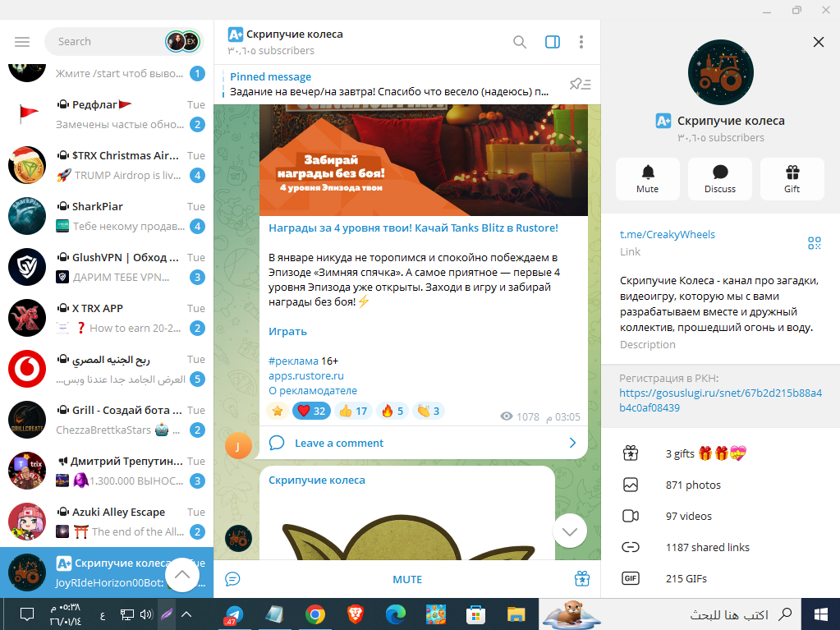Open Microsoft Store from taskbar
Screen dimensions: 840x630
click(475, 614)
